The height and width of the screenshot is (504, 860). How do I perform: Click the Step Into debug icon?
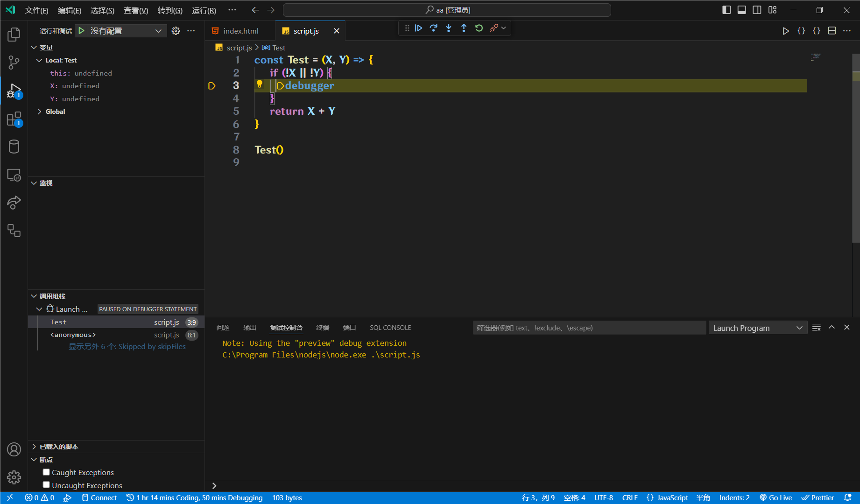(x=449, y=28)
